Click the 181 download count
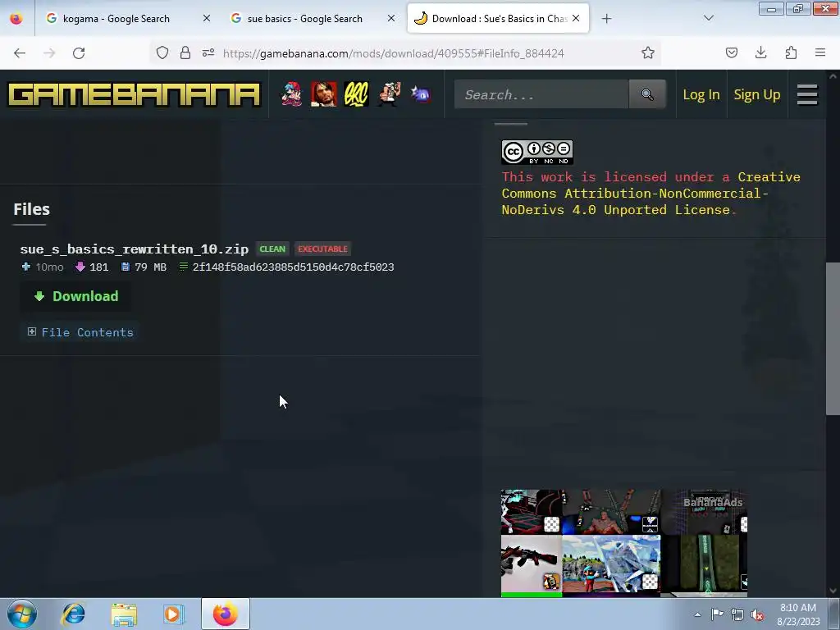The width and height of the screenshot is (840, 630). [98, 267]
